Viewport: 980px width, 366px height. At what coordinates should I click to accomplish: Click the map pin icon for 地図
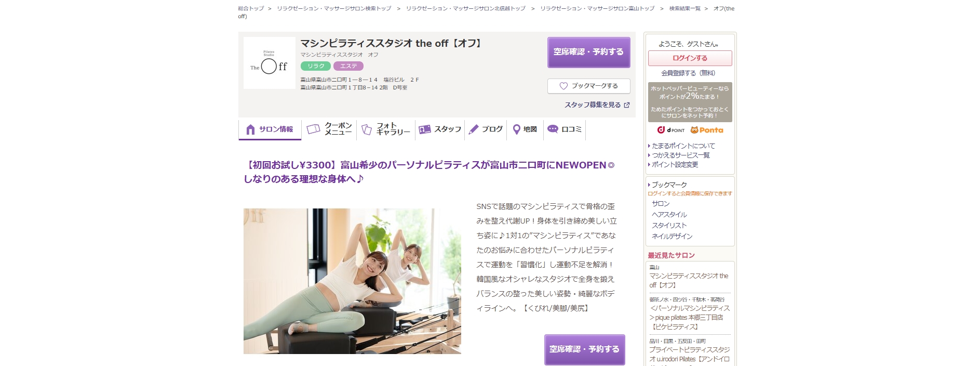(516, 129)
